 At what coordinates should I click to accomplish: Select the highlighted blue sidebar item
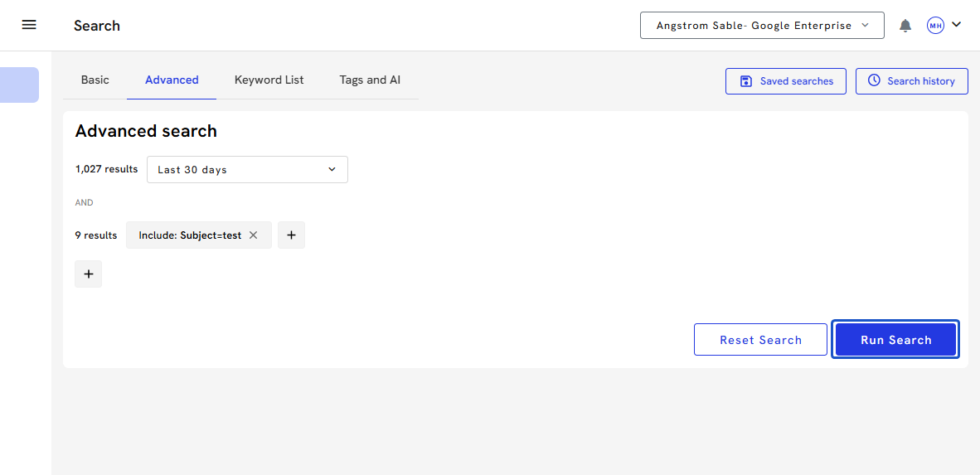pos(19,85)
